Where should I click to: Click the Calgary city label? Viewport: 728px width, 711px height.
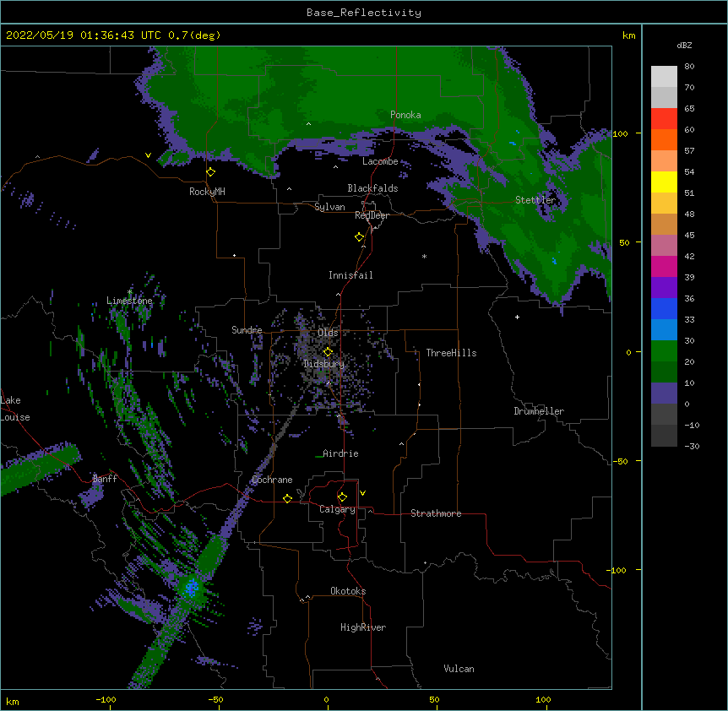pyautogui.click(x=338, y=509)
